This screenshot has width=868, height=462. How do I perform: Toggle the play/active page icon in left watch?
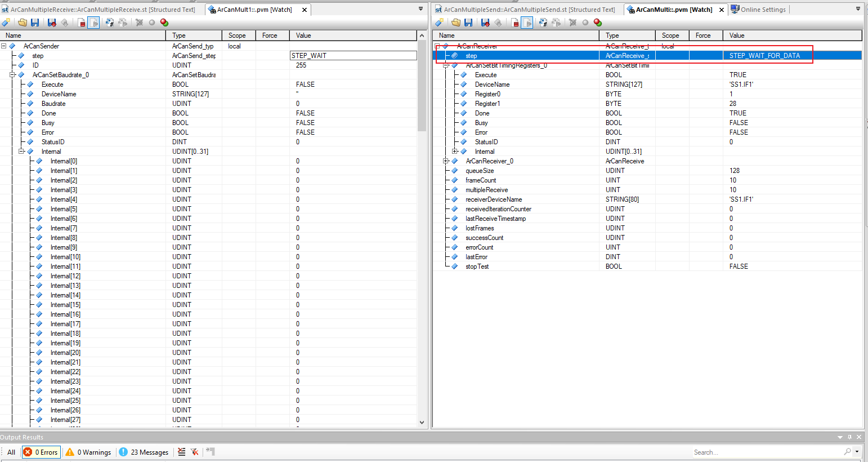(94, 23)
